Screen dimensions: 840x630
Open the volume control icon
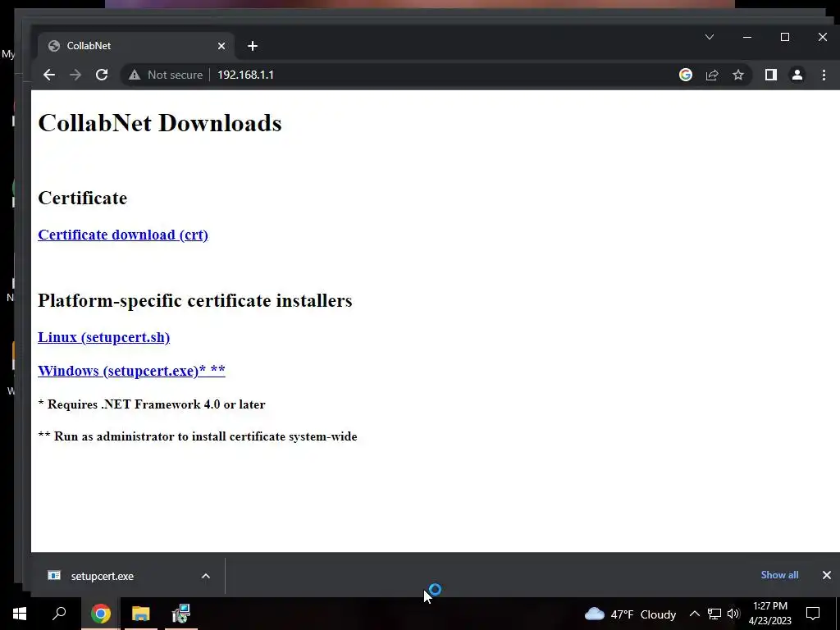click(x=733, y=614)
